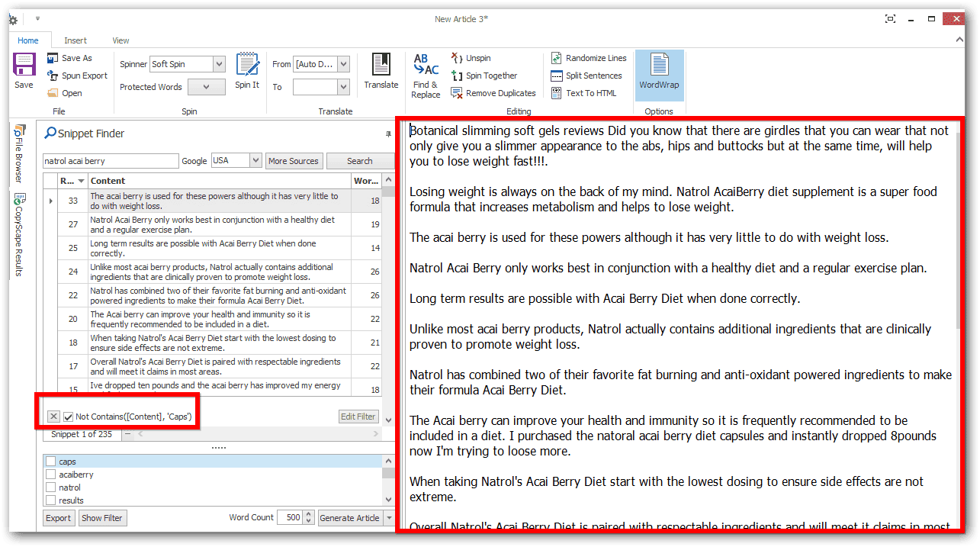Use Remove Duplicates
Image resolution: width=980 pixels, height=547 pixels.
[493, 93]
